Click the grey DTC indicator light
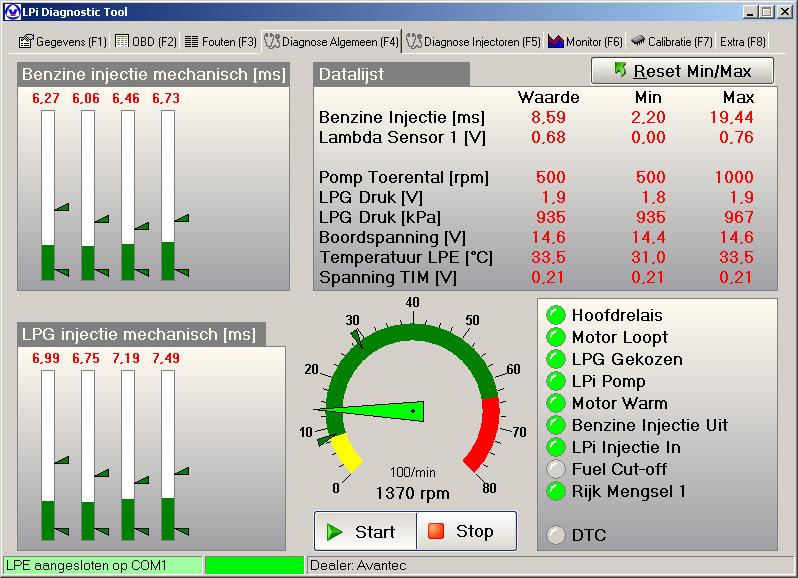This screenshot has height=578, width=798. [x=556, y=535]
